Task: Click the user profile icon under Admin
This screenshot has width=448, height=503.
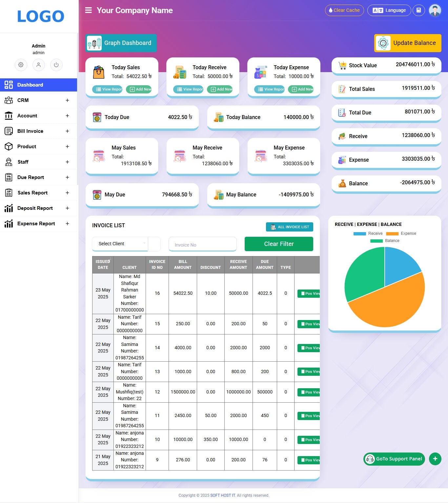Action: pos(39,65)
